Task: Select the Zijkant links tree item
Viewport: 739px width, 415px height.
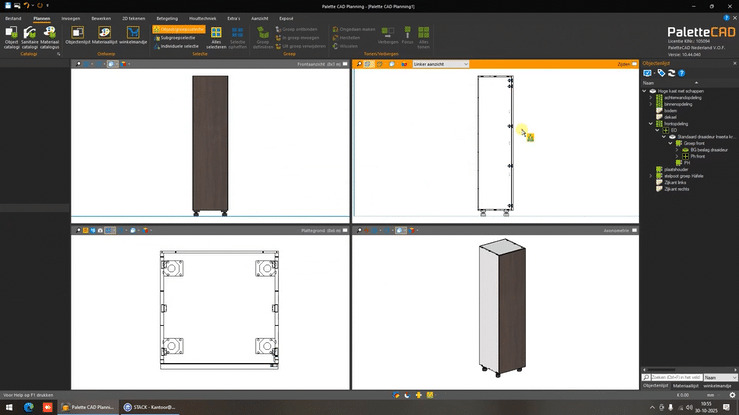Action: click(x=675, y=183)
